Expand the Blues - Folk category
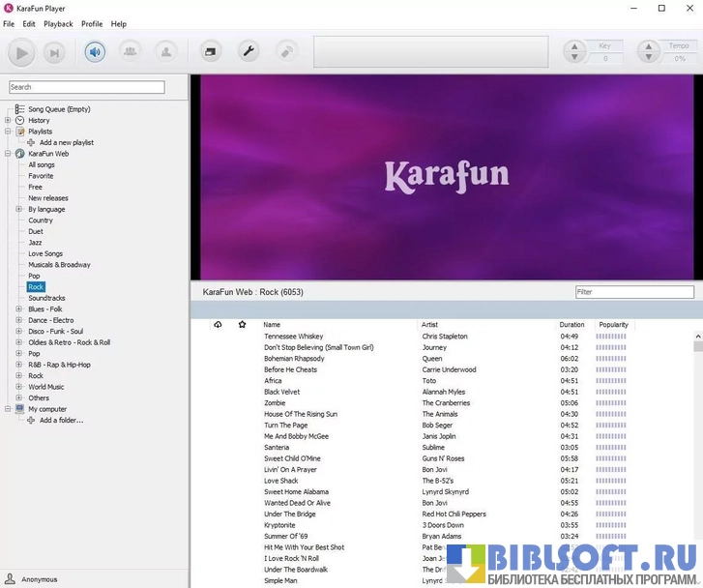The image size is (703, 588). (19, 309)
